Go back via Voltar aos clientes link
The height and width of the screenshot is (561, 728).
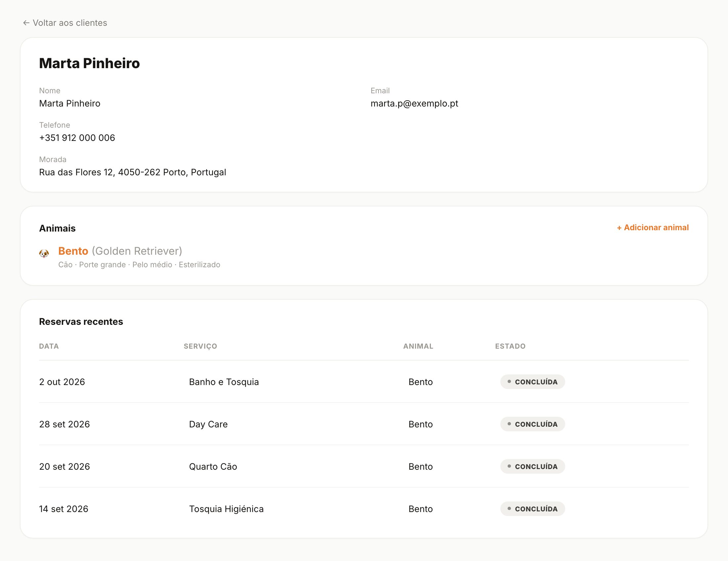(x=65, y=22)
